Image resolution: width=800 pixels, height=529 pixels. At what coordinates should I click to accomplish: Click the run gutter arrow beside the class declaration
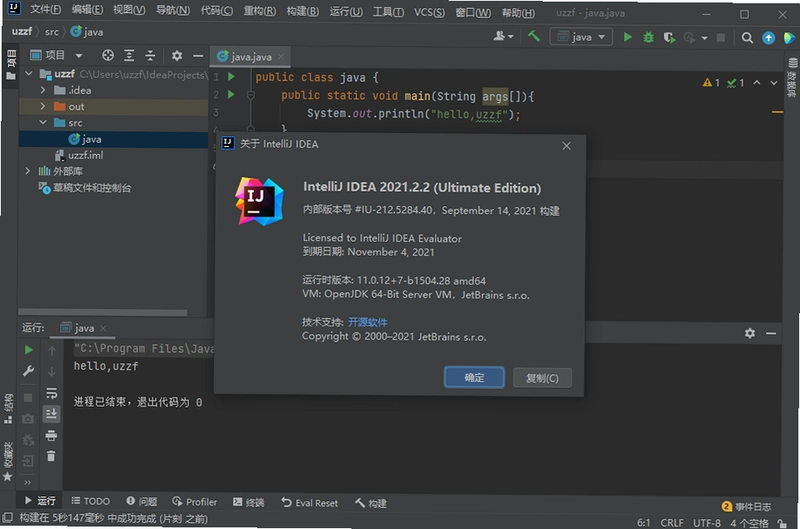click(x=231, y=77)
